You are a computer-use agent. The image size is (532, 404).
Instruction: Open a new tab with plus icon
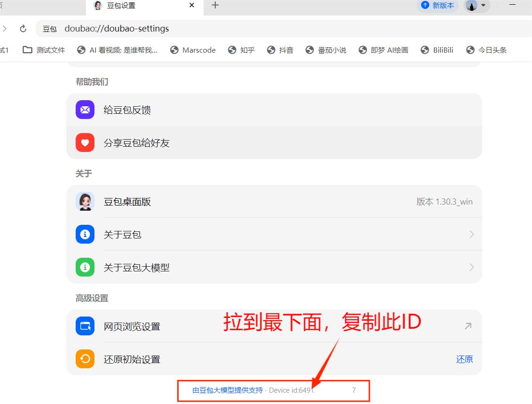[x=215, y=5]
